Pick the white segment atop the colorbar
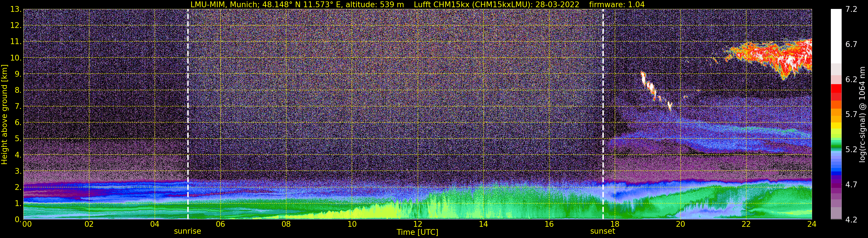This screenshot has height=238, width=868. point(836,36)
